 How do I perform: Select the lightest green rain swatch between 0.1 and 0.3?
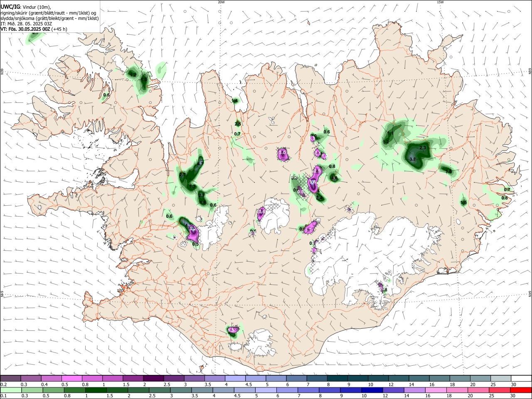point(11,390)
